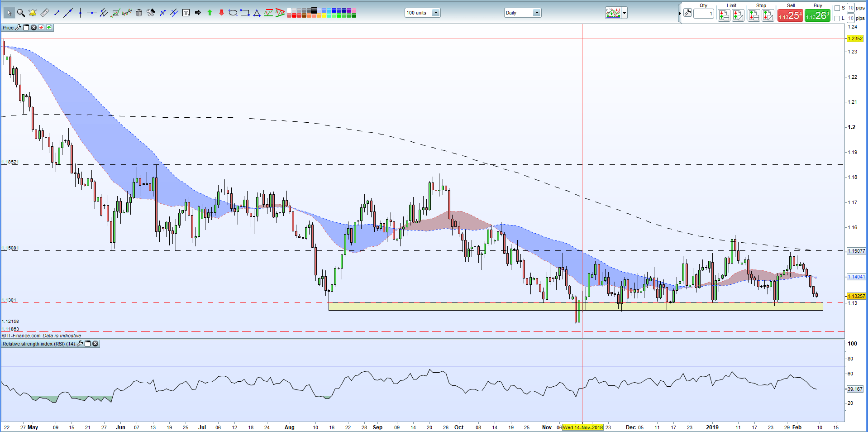The image size is (868, 432).
Task: Place first Limit order button
Action: 724,15
